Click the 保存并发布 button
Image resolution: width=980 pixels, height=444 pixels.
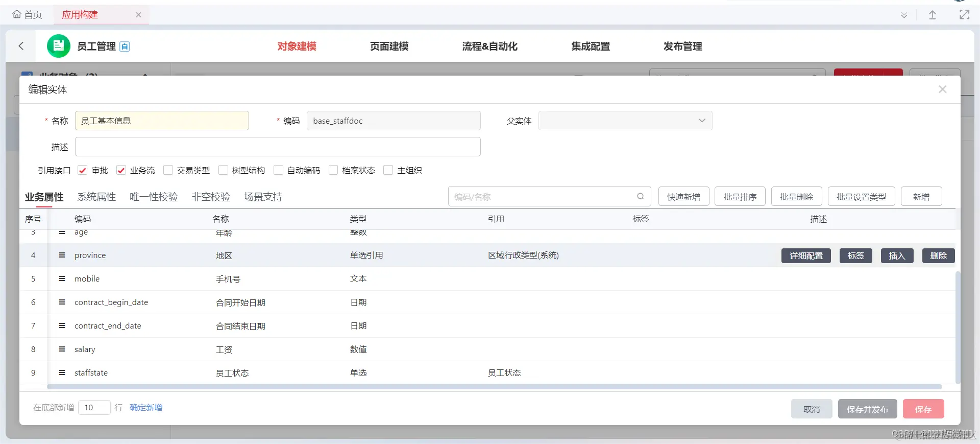867,409
